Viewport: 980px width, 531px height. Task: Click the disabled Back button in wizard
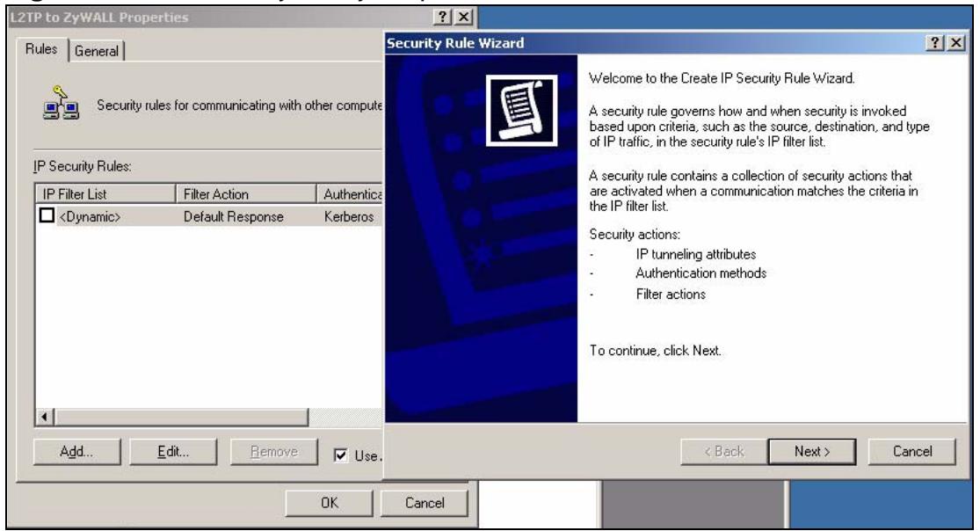723,451
